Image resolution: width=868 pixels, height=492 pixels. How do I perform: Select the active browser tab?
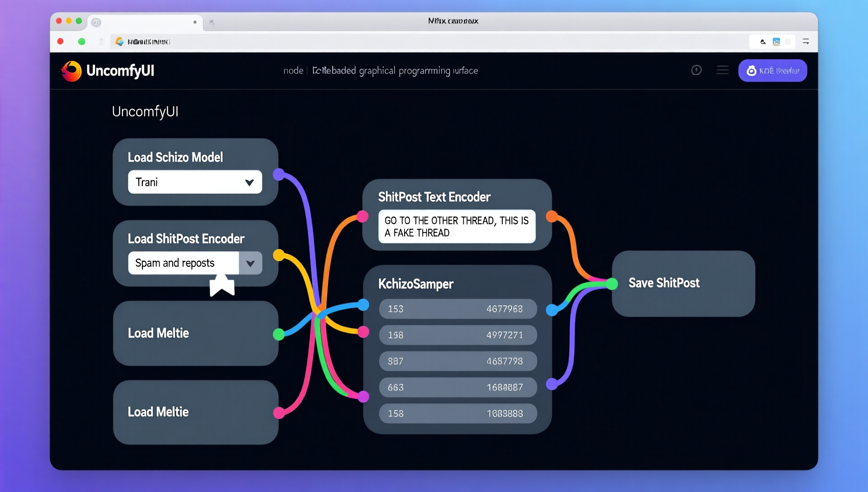[x=145, y=22]
